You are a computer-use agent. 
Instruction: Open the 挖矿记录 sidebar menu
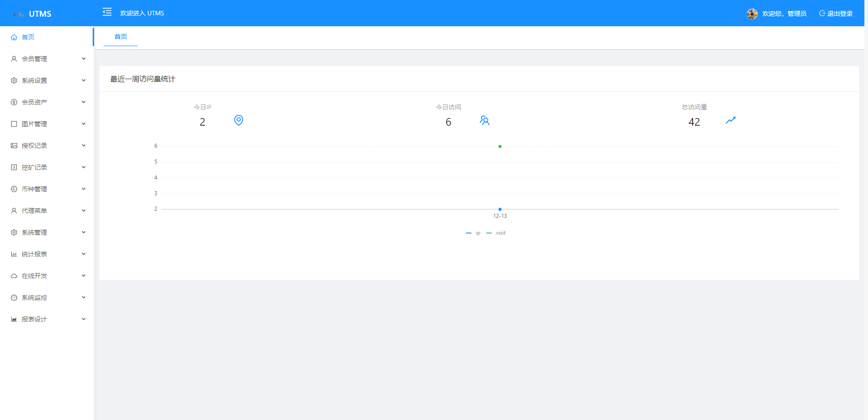47,167
